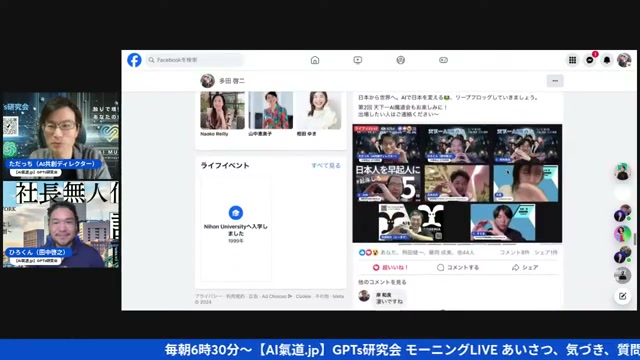Open the account profile picture menu
Image resolution: width=640 pixels, height=360 pixels.
(624, 60)
